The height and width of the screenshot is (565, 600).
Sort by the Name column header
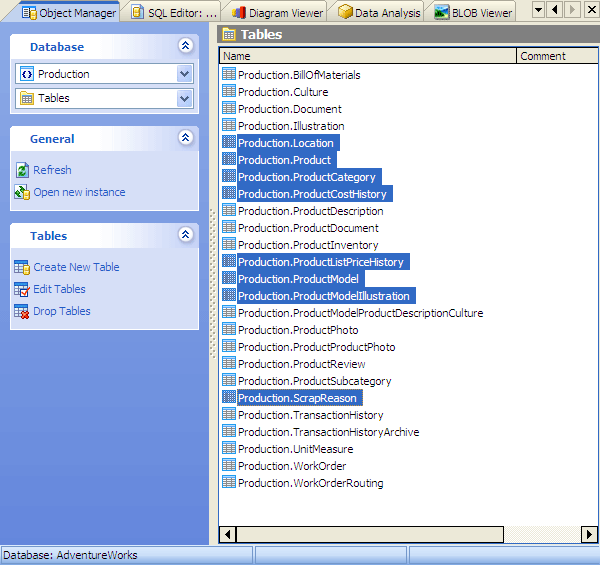(368, 56)
